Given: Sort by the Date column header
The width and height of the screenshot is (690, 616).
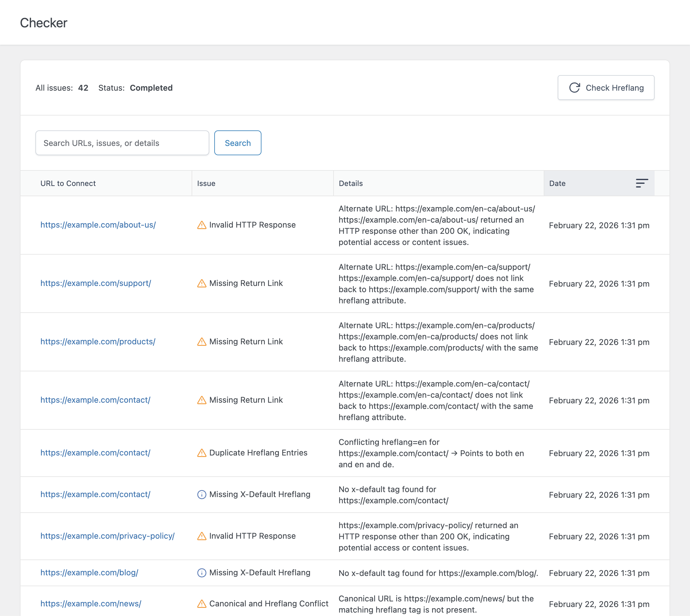Looking at the screenshot, I should tap(557, 183).
